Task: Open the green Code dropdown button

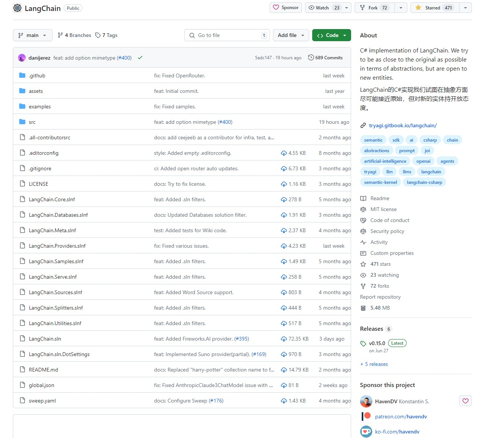Action: point(331,35)
